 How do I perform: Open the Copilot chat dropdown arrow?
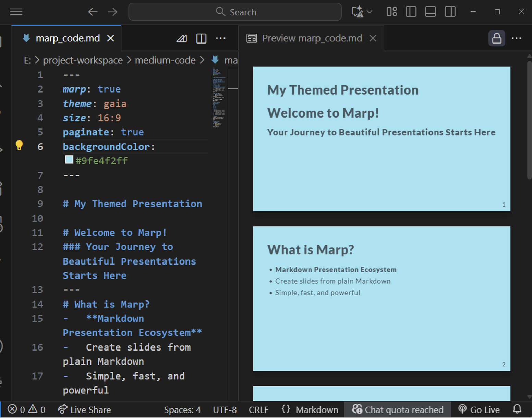pos(370,12)
